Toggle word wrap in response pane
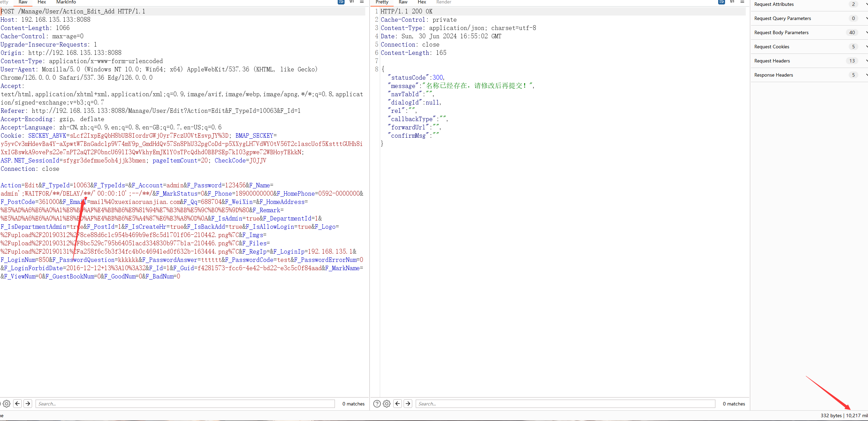Screen dimensions: 868x421 721,2
